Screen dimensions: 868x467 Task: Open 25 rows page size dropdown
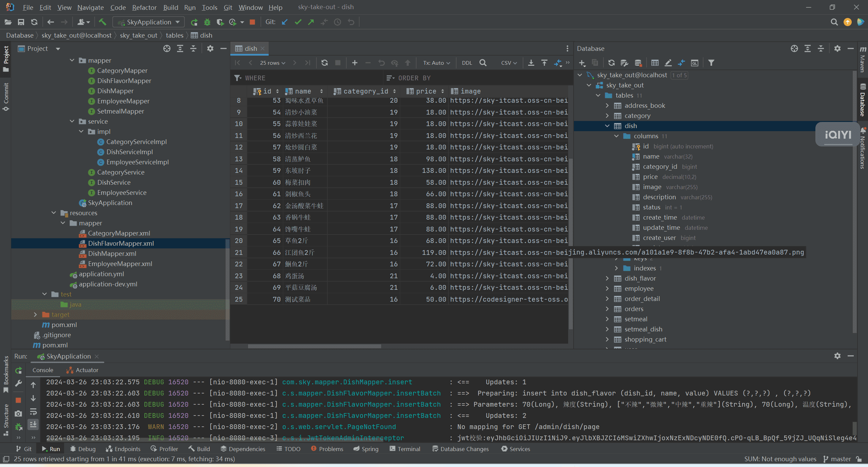[x=272, y=63]
